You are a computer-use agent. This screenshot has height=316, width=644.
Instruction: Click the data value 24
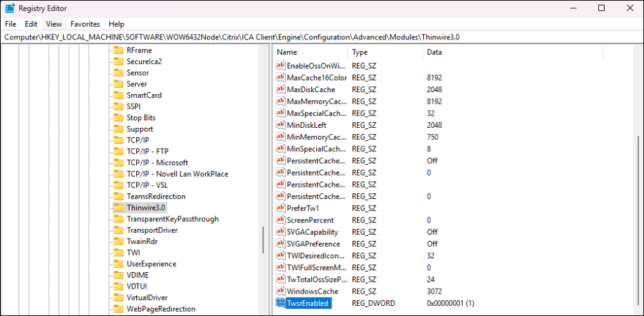pyautogui.click(x=431, y=280)
